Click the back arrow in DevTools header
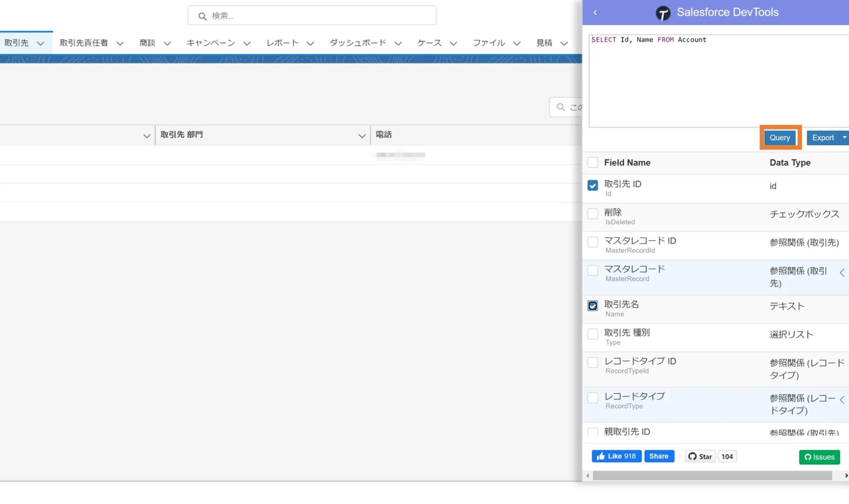849x504 pixels. pyautogui.click(x=595, y=12)
